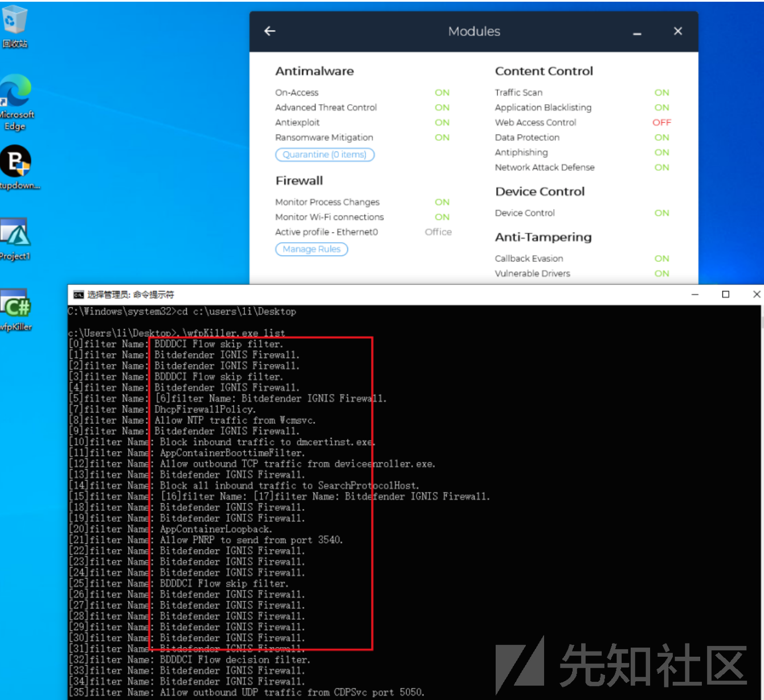This screenshot has width=764, height=700.
Task: Click the command prompt title bar icon
Action: (79, 294)
